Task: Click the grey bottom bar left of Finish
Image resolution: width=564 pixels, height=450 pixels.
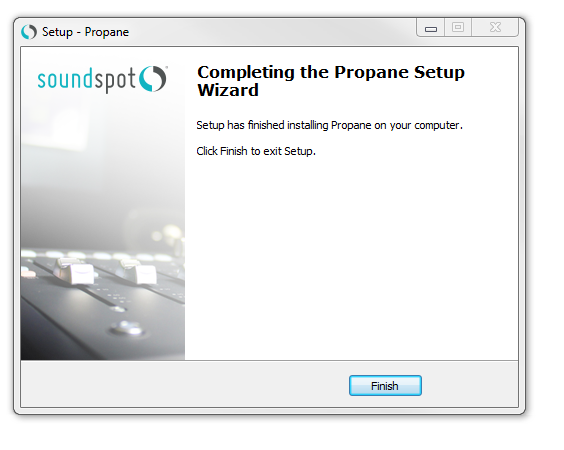Action: coord(185,384)
